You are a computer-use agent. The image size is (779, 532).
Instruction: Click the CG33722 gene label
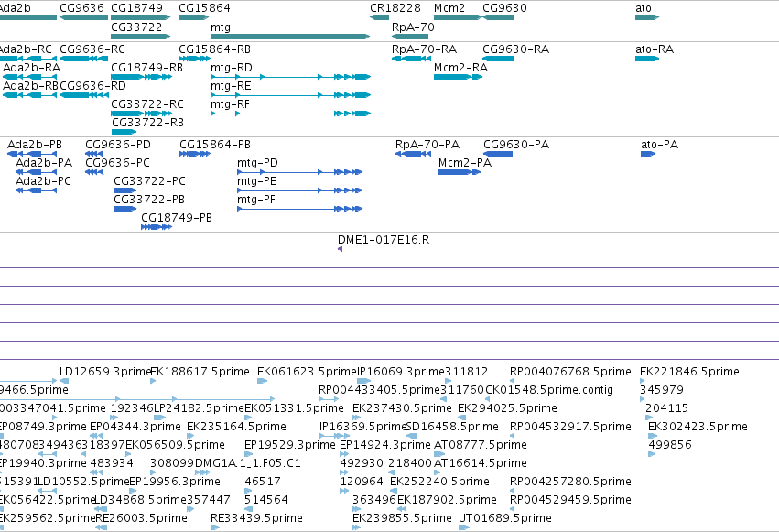pyautogui.click(x=136, y=27)
